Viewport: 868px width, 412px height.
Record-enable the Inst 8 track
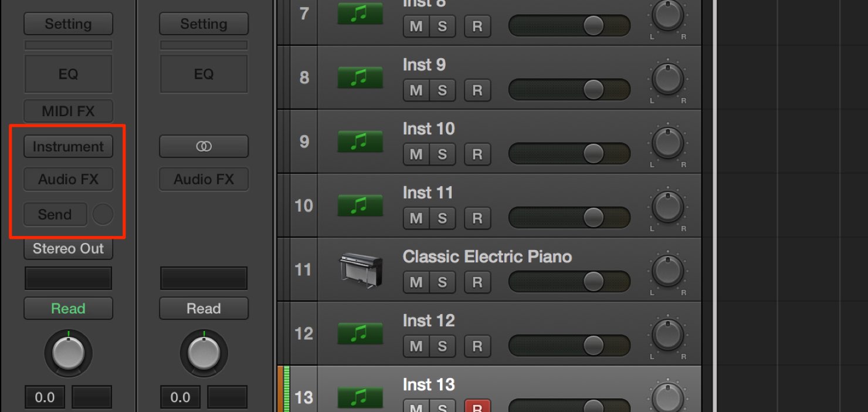477,26
